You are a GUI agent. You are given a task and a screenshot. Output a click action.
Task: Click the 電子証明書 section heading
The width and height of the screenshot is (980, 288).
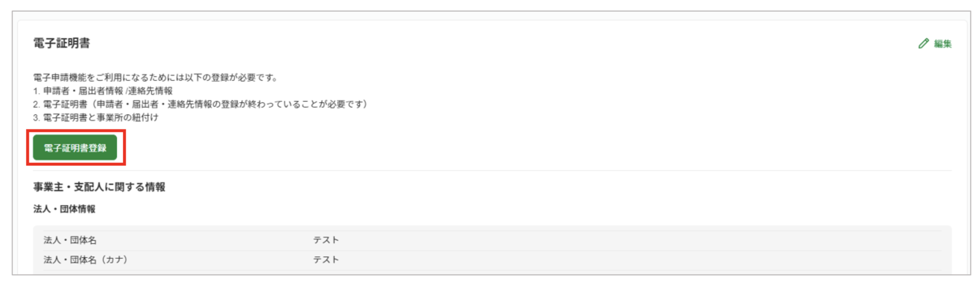point(62,43)
